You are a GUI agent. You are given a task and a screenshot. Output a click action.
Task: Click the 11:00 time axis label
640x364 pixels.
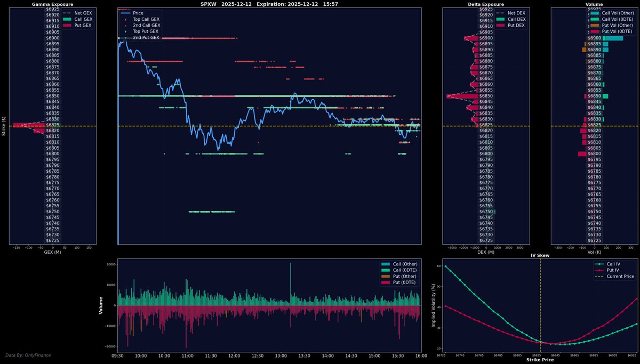(188, 355)
